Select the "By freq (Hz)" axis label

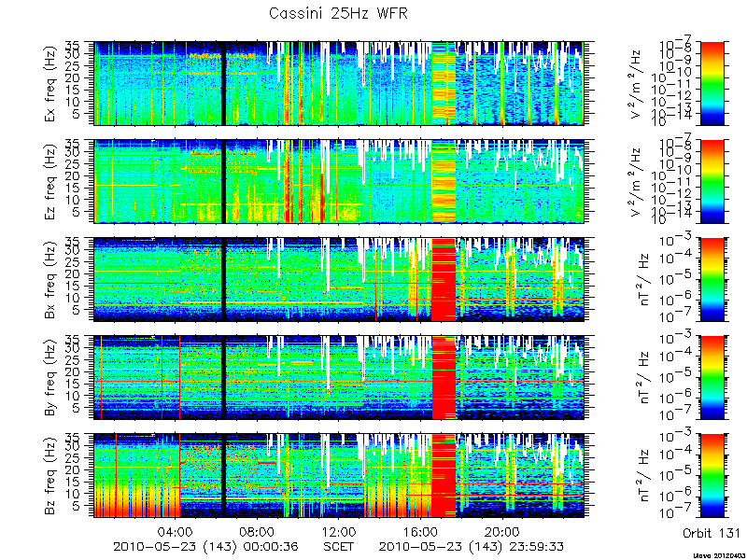tap(50, 378)
